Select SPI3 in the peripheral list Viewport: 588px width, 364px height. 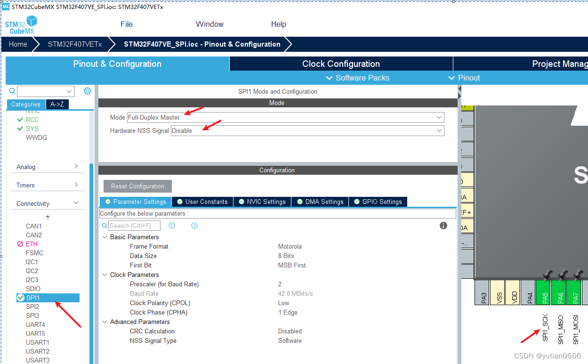point(32,315)
